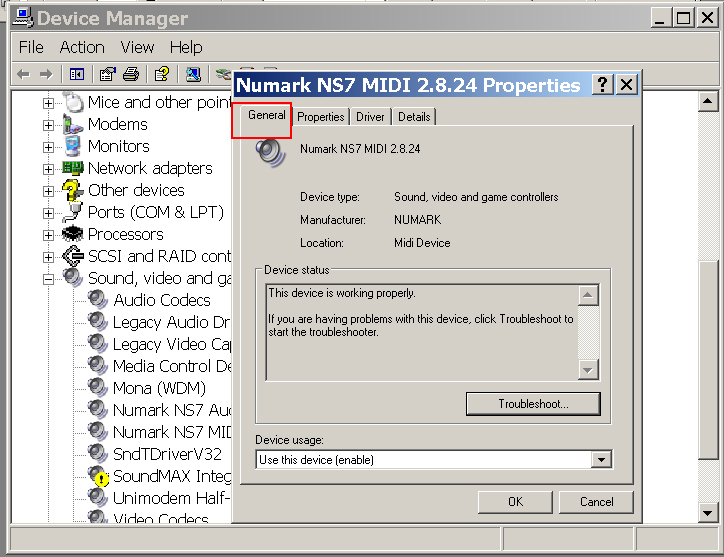Viewport: 724px width, 557px height.
Task: Switch to the Details tab
Action: (414, 117)
